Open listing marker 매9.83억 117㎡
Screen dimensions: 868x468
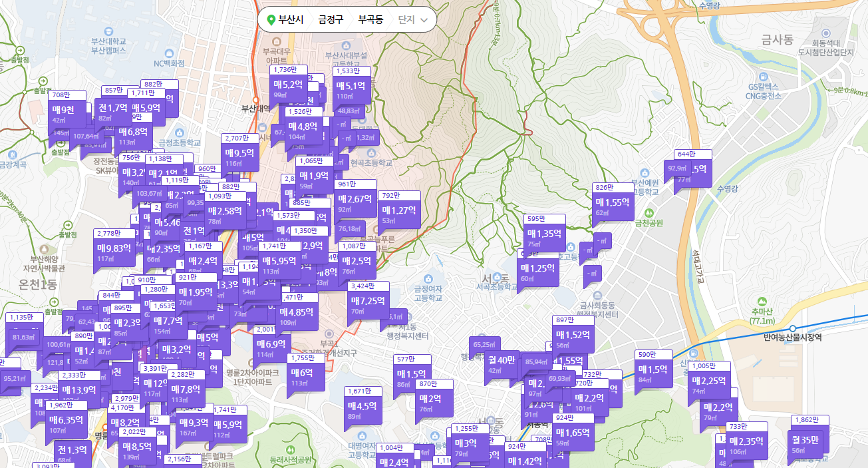(115, 250)
